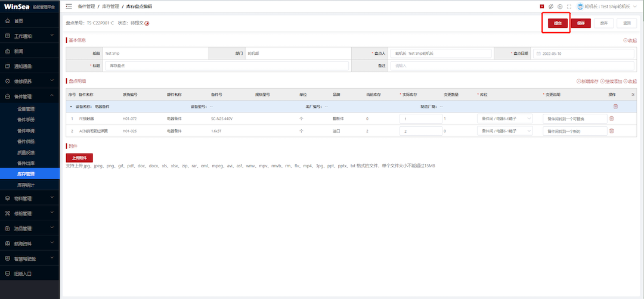Open the 库位 dropdown for H01-026 row
This screenshot has width=644, height=299.
[x=505, y=131]
